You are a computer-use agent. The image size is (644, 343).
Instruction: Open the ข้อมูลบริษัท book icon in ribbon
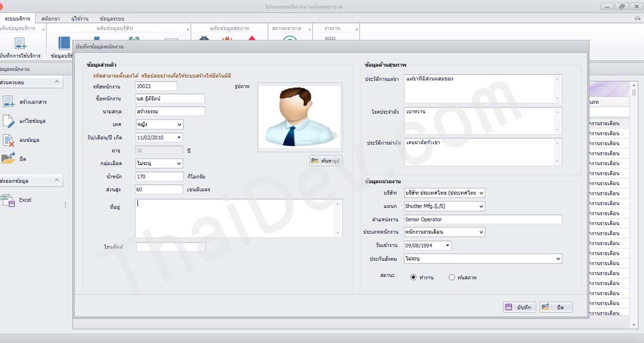coord(64,44)
